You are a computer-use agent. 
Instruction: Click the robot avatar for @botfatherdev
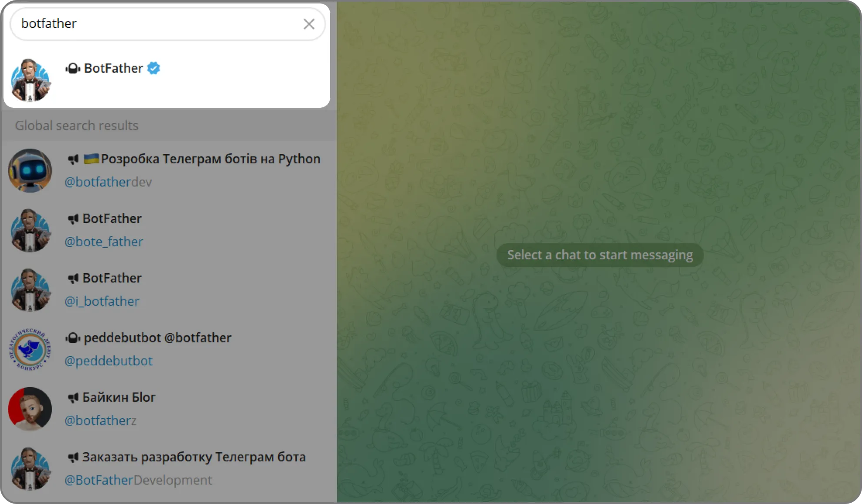[x=30, y=170]
